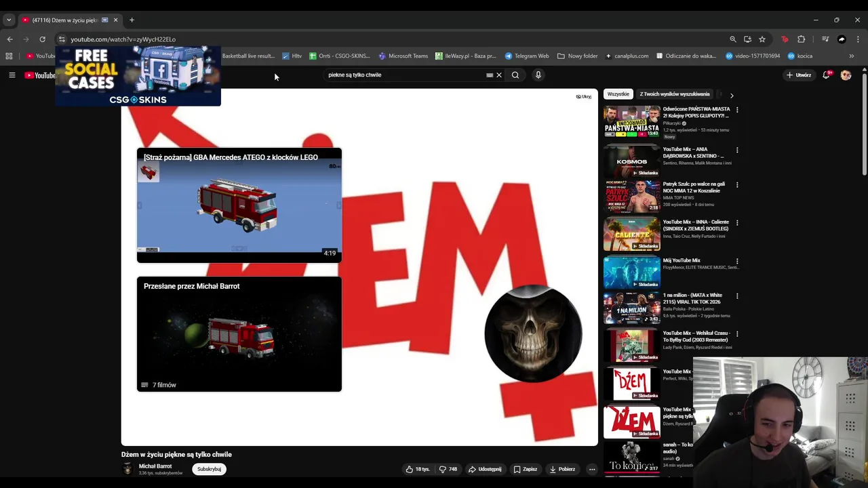Screen dimensions: 868x488
Task: Click Michał Barrot channel avatar below video
Action: click(x=127, y=469)
